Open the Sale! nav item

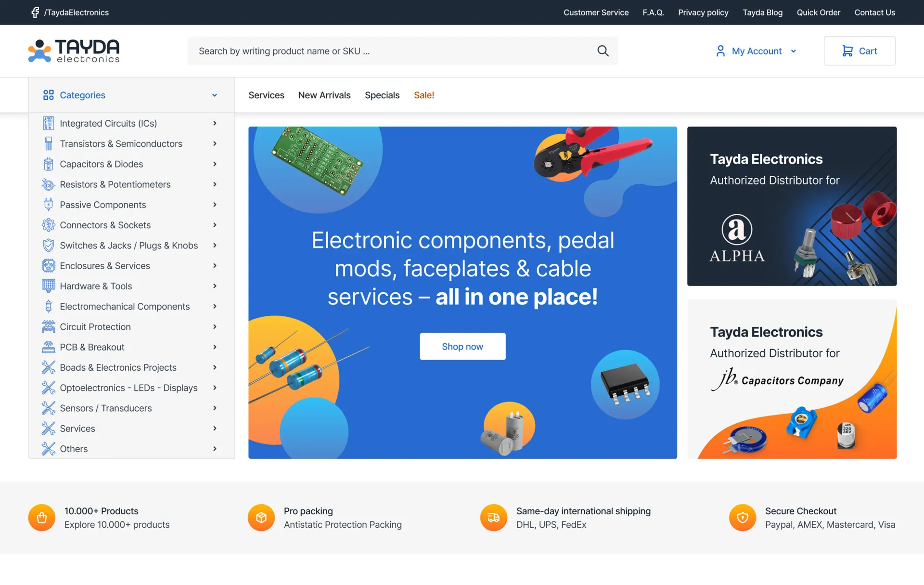point(424,95)
